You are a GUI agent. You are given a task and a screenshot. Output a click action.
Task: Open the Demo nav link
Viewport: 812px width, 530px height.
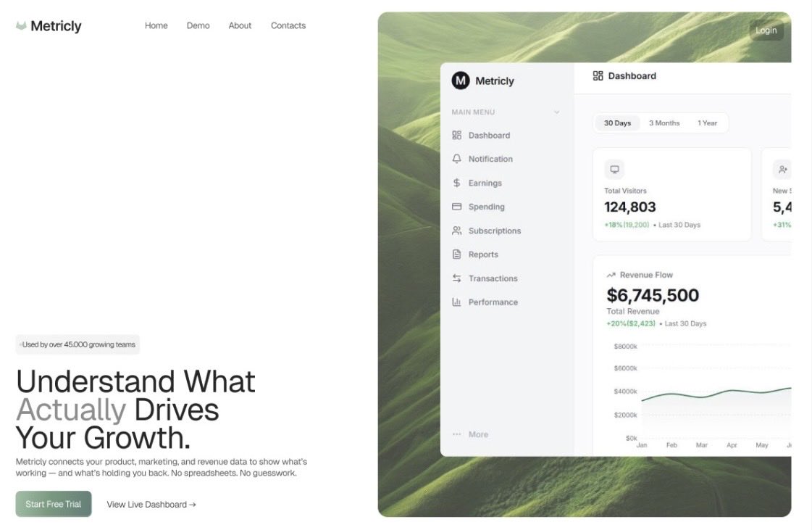(198, 25)
